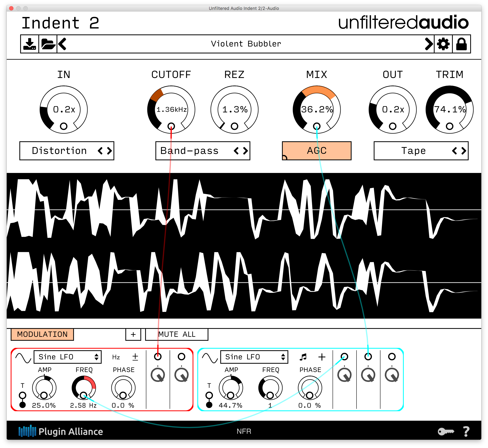The height and width of the screenshot is (448, 488).
Task: Click the TRIM knob
Action: (x=449, y=109)
